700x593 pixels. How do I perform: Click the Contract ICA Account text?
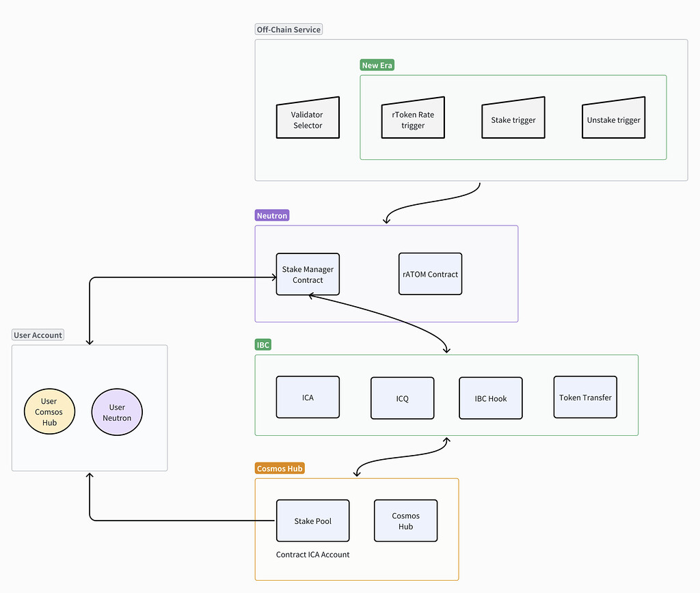tap(312, 555)
